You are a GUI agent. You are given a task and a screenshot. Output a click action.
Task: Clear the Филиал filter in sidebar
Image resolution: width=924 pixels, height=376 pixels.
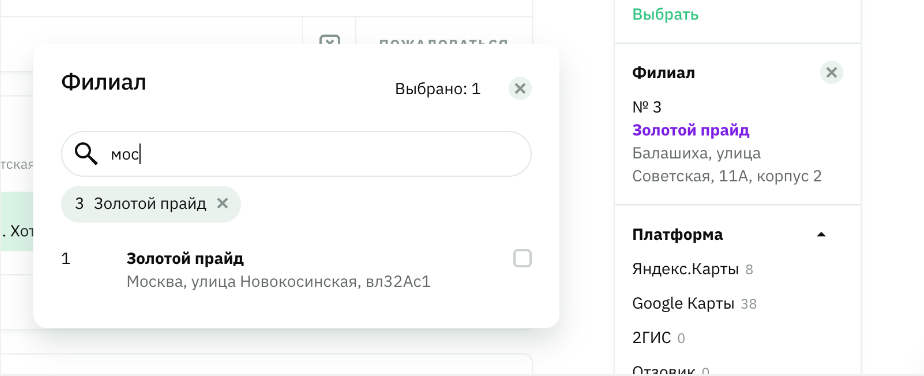pos(831,72)
